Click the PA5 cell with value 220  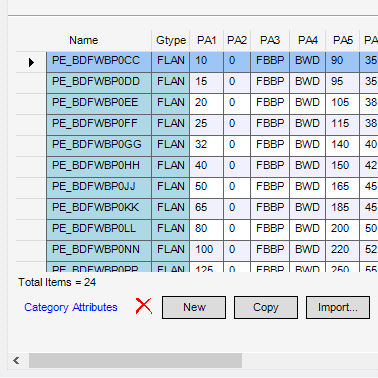[343, 251]
